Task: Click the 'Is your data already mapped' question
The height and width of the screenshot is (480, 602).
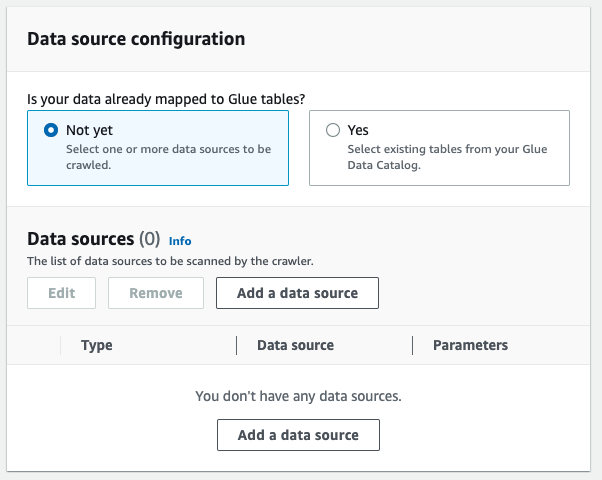Action: click(x=166, y=99)
